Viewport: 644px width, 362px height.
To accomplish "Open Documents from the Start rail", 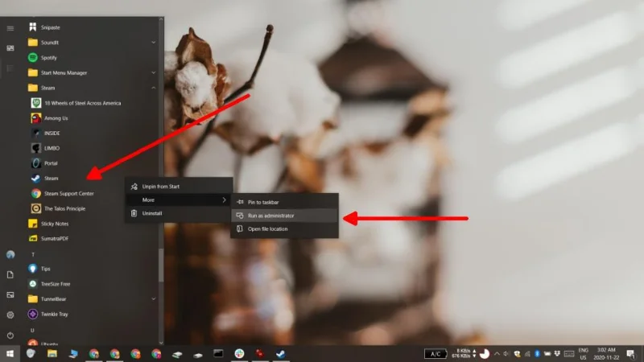I will point(10,274).
